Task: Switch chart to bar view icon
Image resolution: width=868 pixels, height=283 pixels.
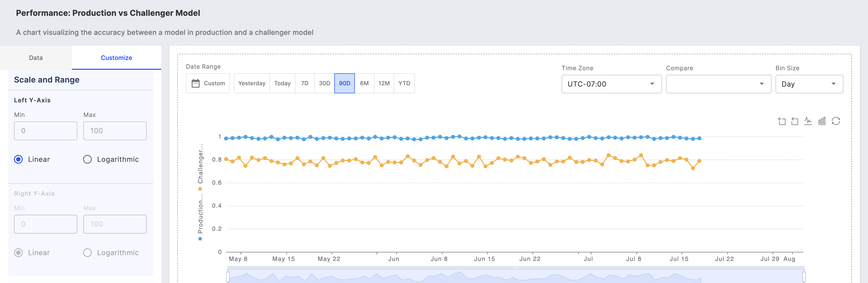Action: click(822, 121)
